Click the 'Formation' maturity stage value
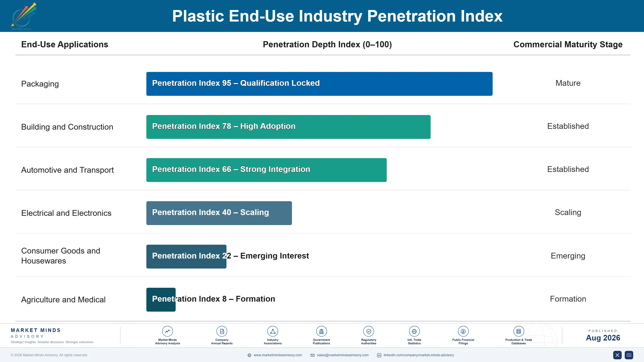Screen dimensions: 644x362 (568, 299)
